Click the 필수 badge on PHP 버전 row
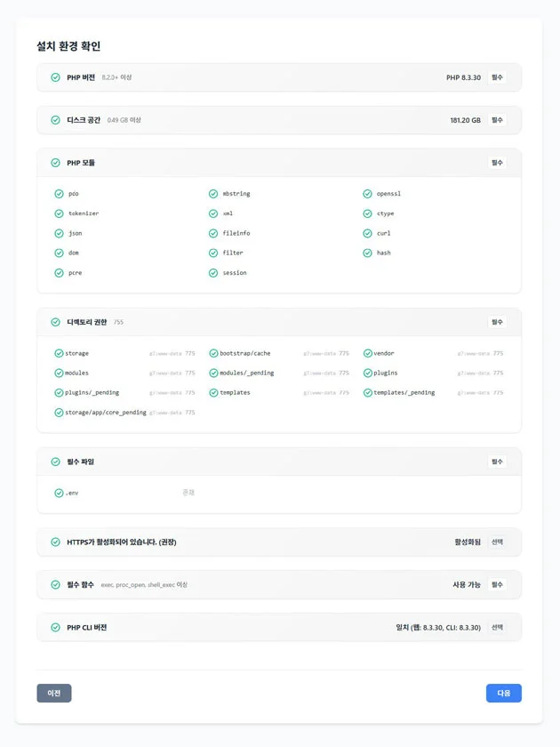560x747 pixels. pyautogui.click(x=497, y=77)
